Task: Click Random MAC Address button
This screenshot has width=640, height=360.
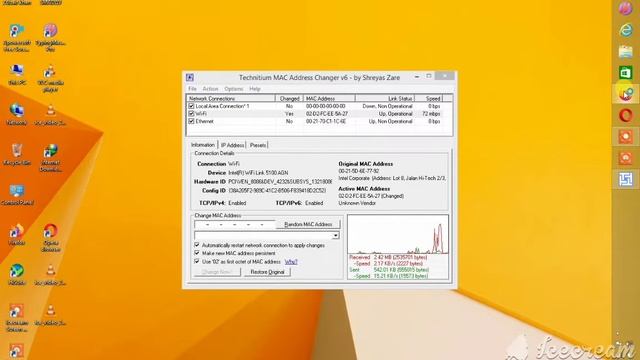Action: coord(308,224)
